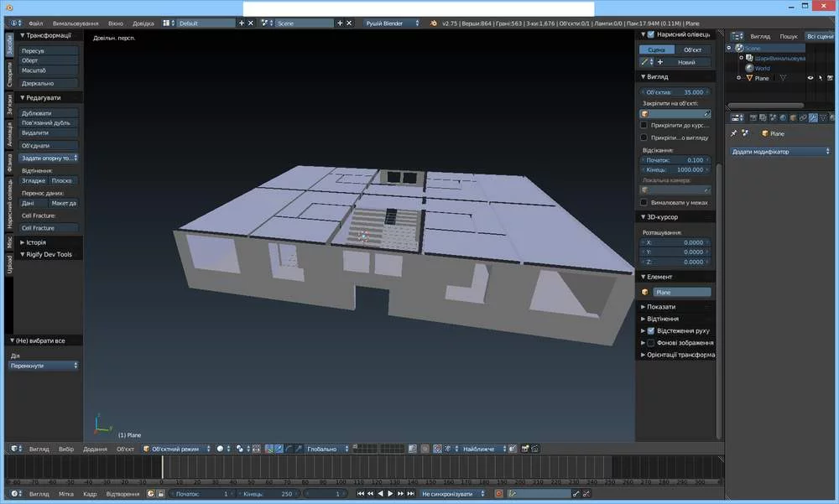Image resolution: width=839 pixels, height=504 pixels.
Task: Hide Plane using eye icon in outliner
Action: coord(810,78)
